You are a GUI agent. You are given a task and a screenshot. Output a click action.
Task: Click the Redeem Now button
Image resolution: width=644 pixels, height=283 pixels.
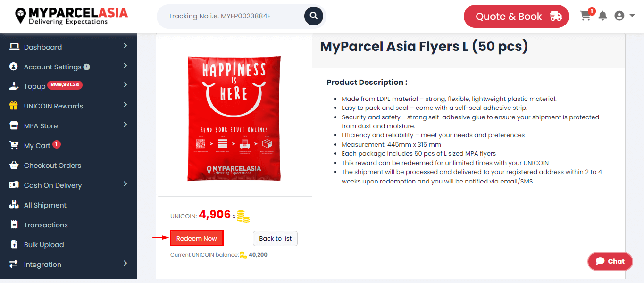click(197, 238)
